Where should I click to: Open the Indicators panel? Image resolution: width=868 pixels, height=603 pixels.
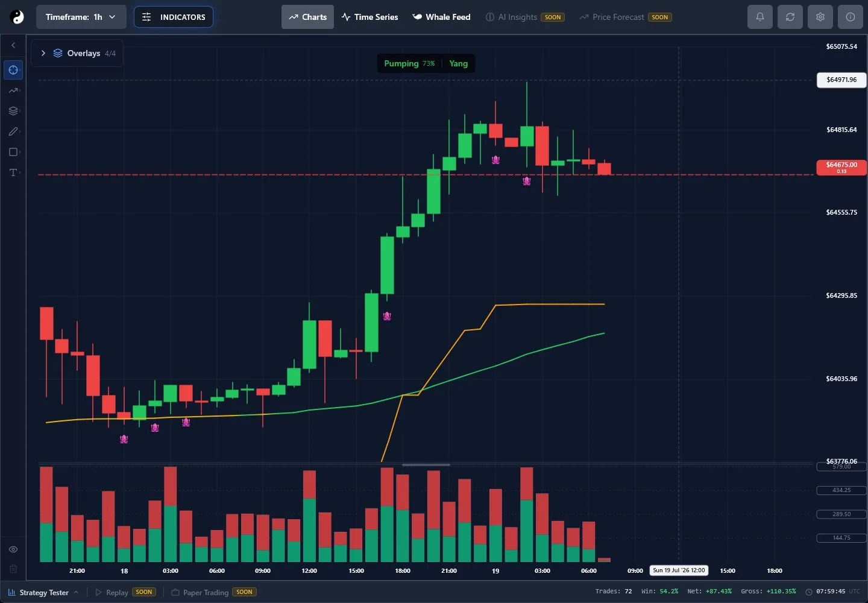pyautogui.click(x=174, y=17)
